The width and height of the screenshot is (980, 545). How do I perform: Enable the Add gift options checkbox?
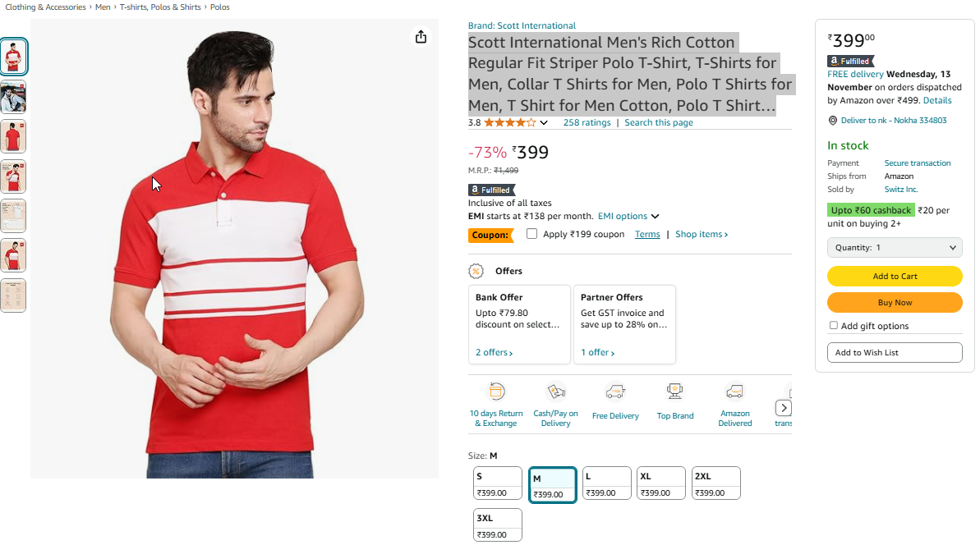(x=833, y=325)
